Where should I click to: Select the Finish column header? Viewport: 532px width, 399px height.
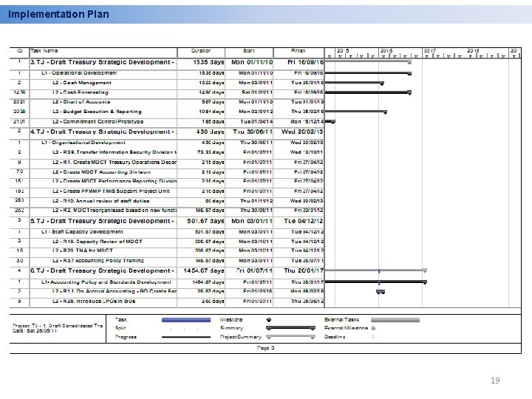299,51
